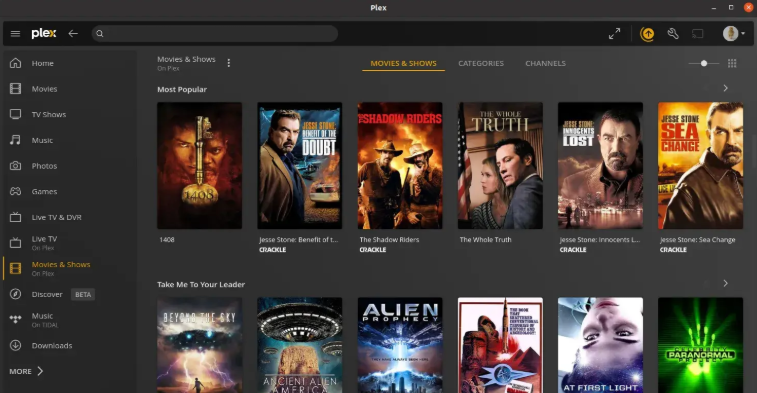Focus the Plex search field
Image resolution: width=757 pixels, height=393 pixels.
click(215, 33)
